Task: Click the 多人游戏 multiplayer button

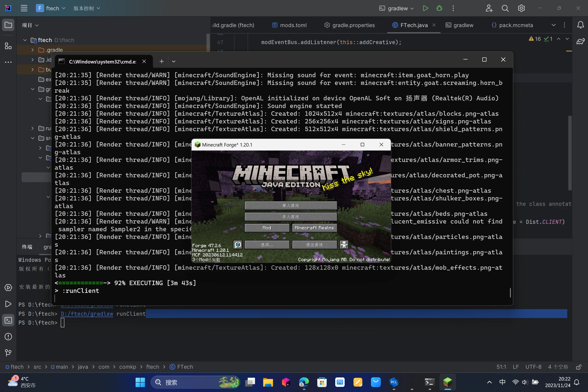Action: click(x=291, y=217)
